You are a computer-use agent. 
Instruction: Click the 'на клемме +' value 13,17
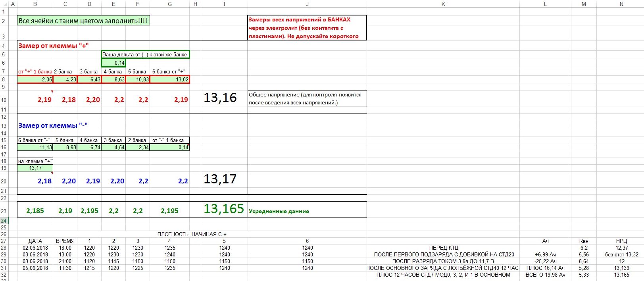35,168
